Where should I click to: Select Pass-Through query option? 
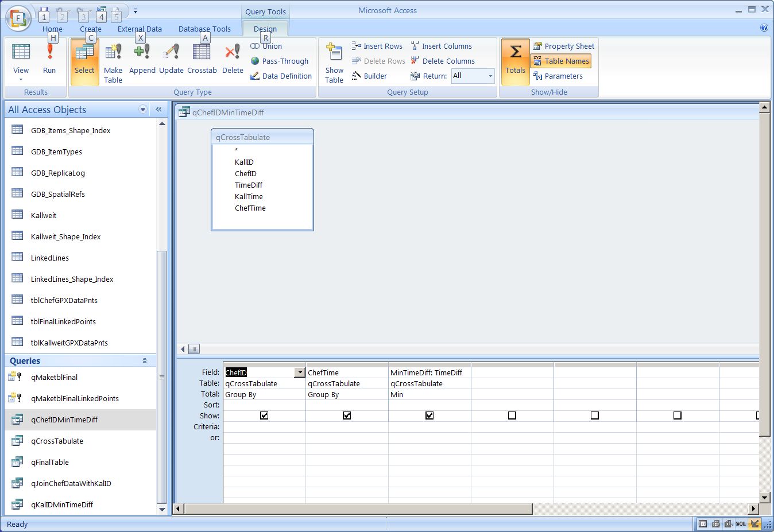[280, 61]
